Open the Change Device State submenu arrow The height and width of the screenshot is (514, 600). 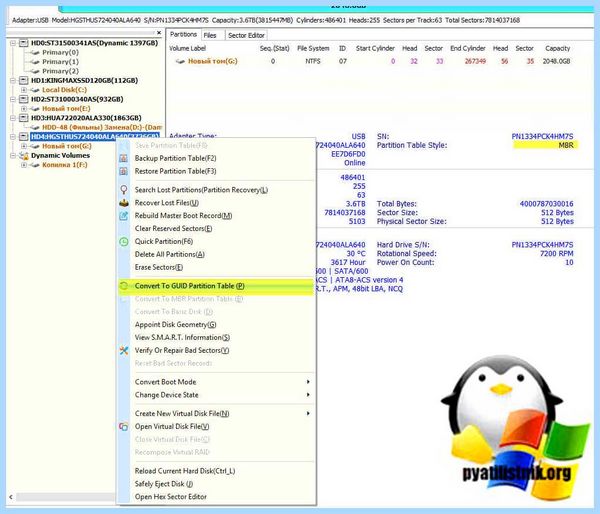point(308,395)
